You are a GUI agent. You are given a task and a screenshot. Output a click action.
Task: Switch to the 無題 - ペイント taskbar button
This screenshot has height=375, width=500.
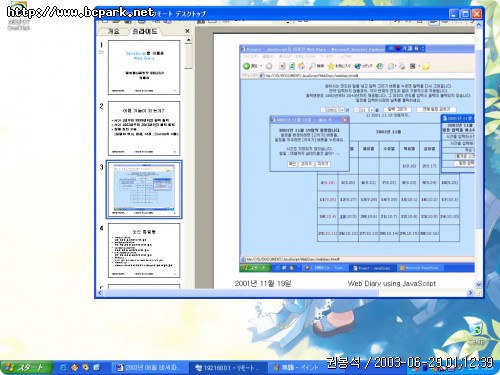[298, 368]
